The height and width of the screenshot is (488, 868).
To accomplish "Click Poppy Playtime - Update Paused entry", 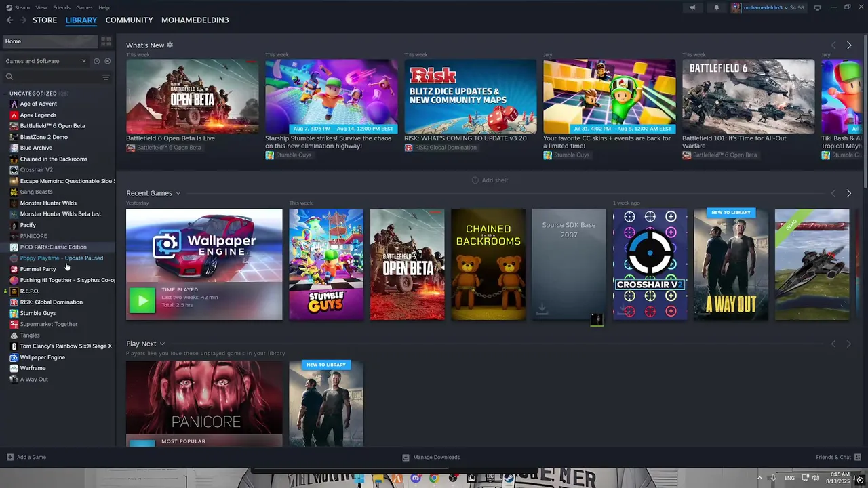I will tap(62, 258).
